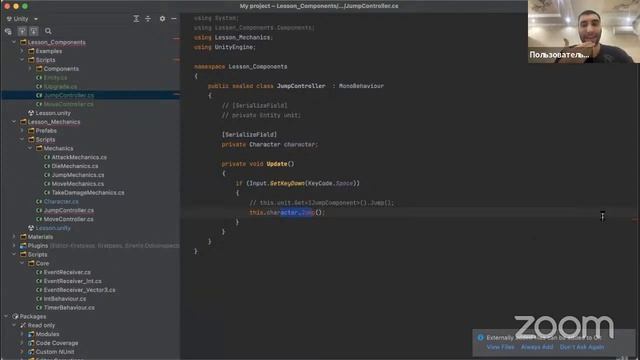Select the Components folder icon
Screen dimensions: 640x360
(x=40, y=69)
